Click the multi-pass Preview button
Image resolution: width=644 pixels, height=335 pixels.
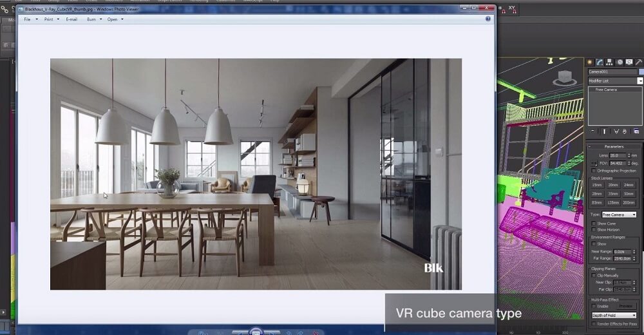(625, 306)
